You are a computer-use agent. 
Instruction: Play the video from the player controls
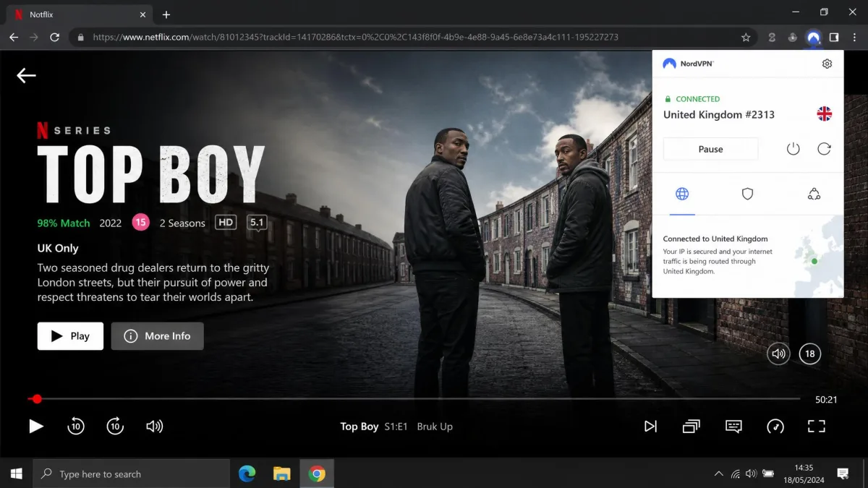[x=35, y=427]
